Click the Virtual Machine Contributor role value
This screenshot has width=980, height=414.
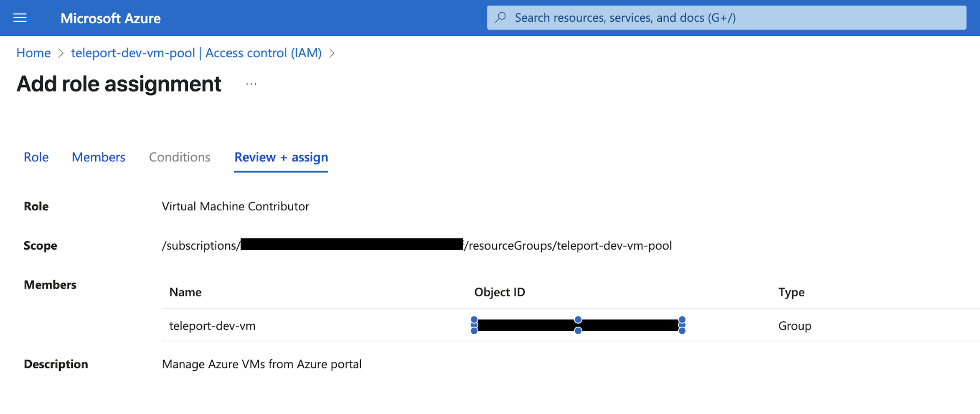tap(235, 206)
